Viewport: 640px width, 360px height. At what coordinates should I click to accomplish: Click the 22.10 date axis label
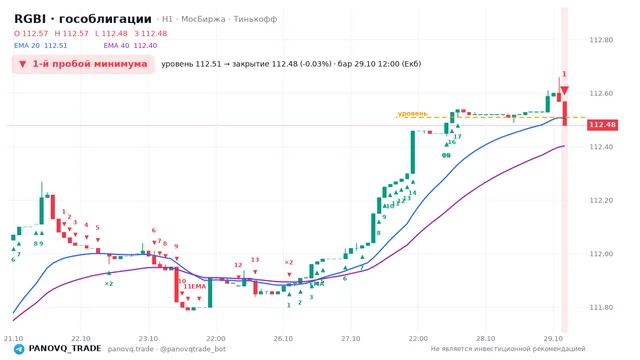[80, 339]
